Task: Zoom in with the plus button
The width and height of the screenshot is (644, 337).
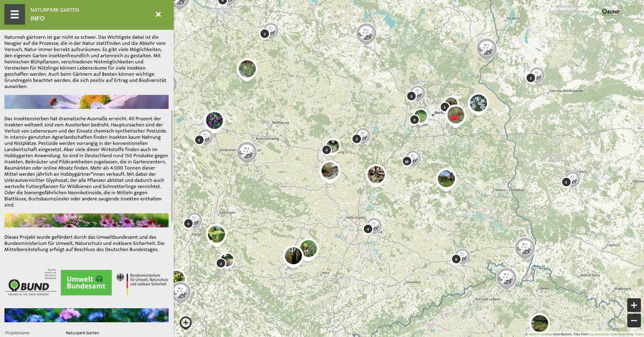Action: (633, 305)
